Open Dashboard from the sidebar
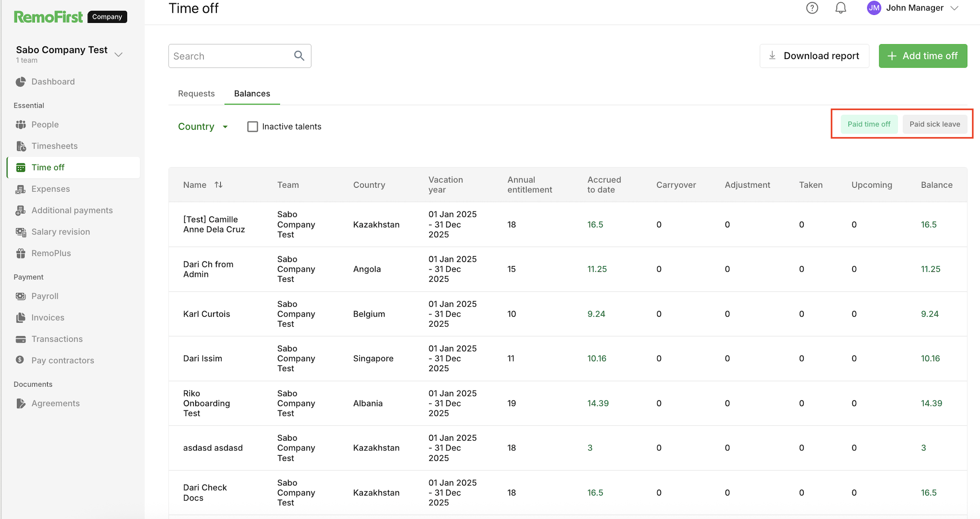 point(53,82)
